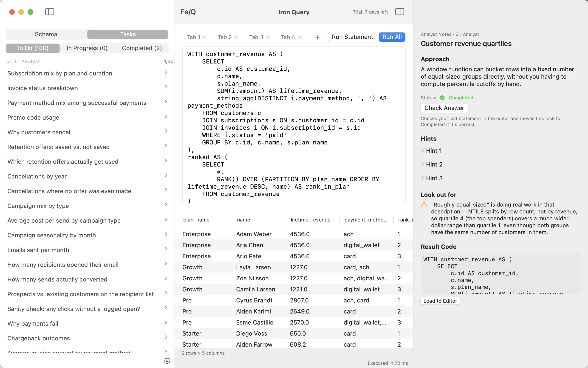
Task: Open Cancellations by year chevron
Action: coord(166,175)
